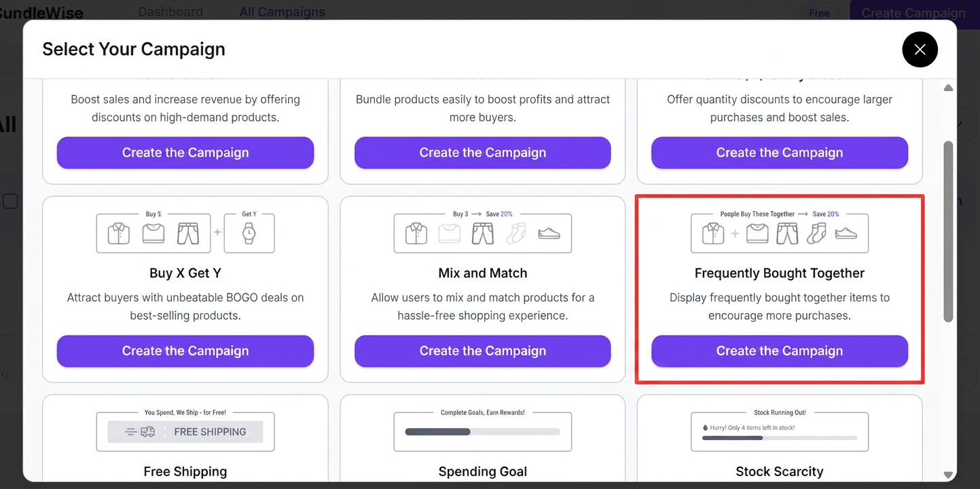Click the Frequently Bought Together illustration
Image resolution: width=980 pixels, height=489 pixels.
point(780,232)
